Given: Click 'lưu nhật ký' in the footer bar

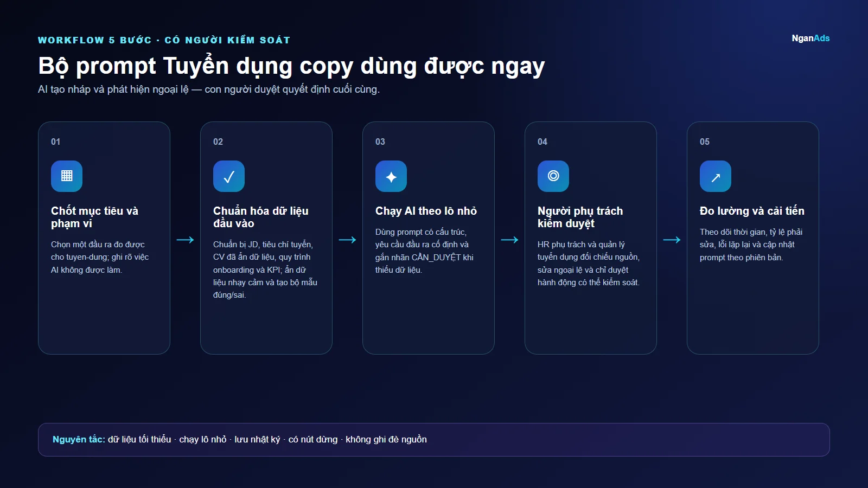Looking at the screenshot, I should tap(257, 439).
